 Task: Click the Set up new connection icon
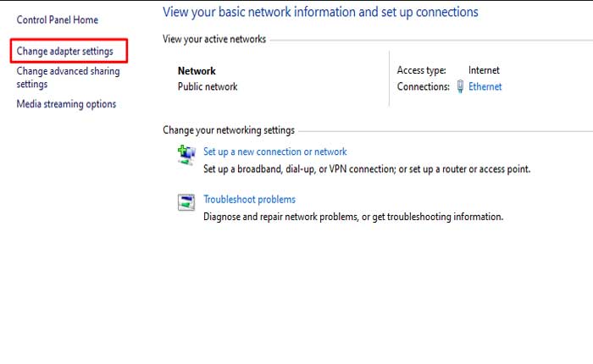tap(186, 153)
